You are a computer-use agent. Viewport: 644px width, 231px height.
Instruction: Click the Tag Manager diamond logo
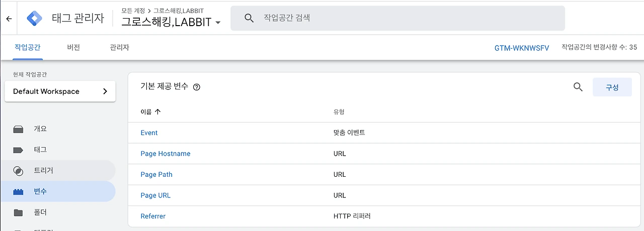(x=35, y=18)
